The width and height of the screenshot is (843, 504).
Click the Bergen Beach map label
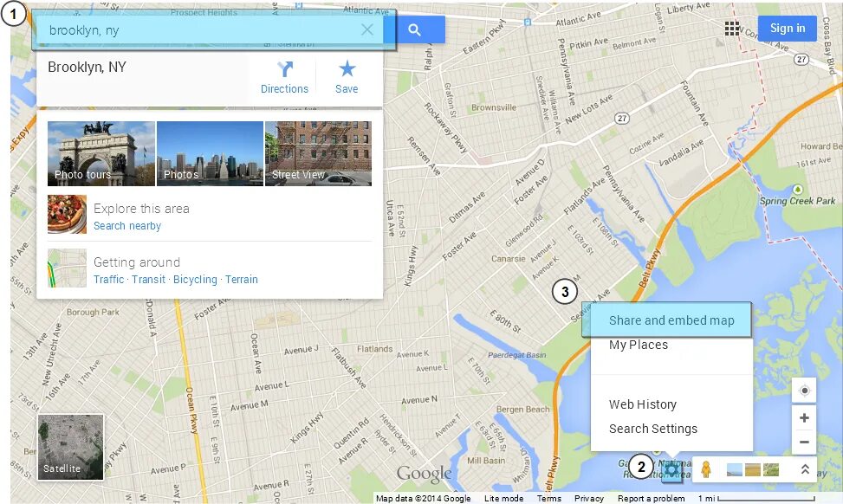[x=523, y=409]
